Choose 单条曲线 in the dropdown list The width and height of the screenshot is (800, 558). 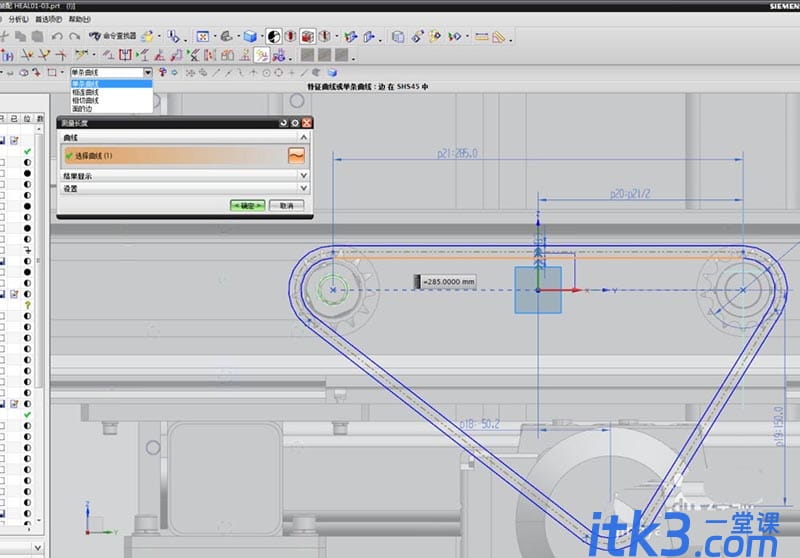click(x=111, y=84)
